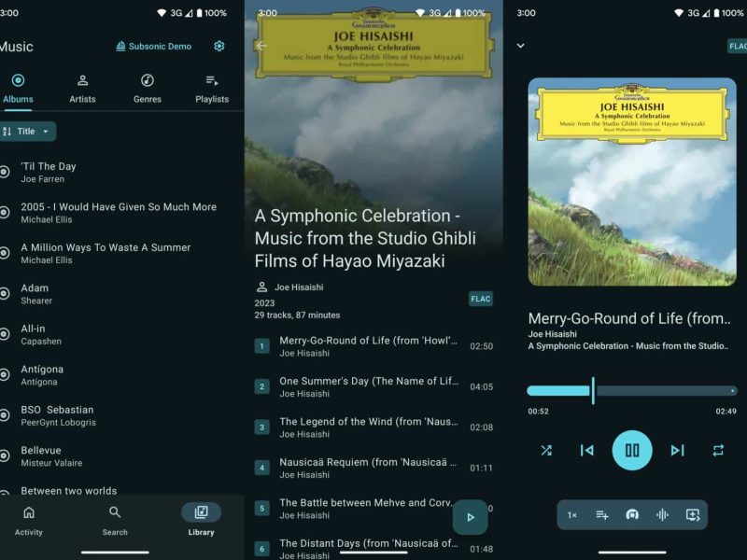Open the waveform equalizer icon
Viewport: 747px width, 560px height.
click(662, 515)
